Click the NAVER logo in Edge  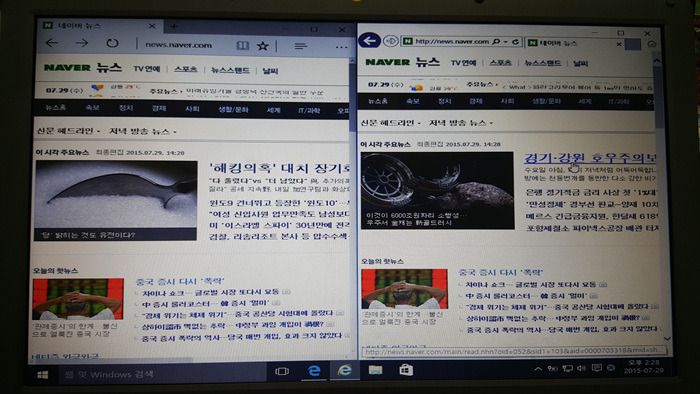[x=67, y=67]
